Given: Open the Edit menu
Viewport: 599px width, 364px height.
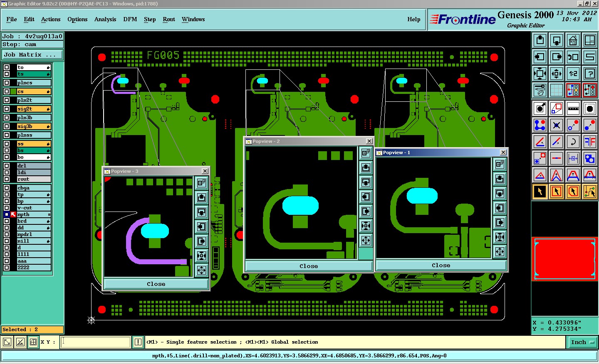Looking at the screenshot, I should click(x=29, y=19).
